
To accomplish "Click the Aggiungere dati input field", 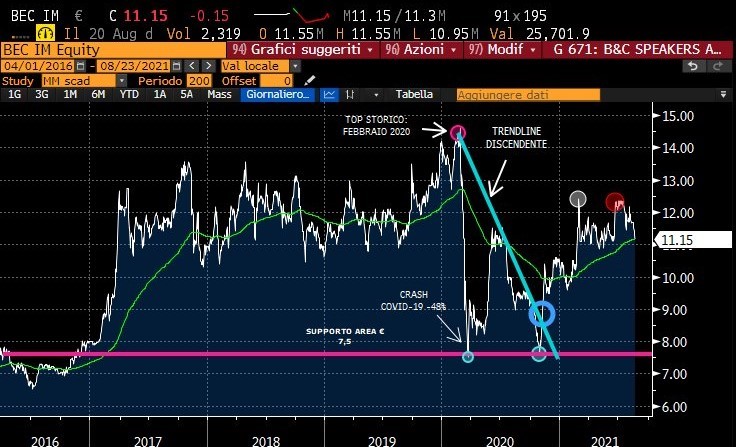I will coord(528,95).
